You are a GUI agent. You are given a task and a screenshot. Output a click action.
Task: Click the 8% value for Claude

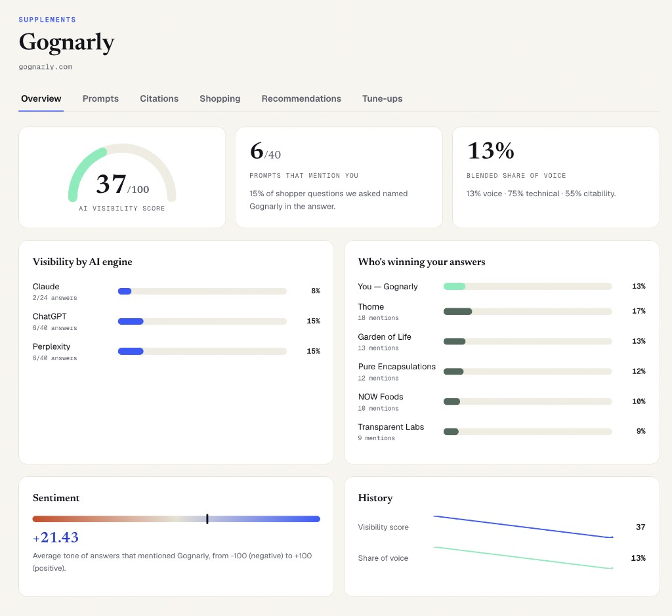(x=316, y=291)
